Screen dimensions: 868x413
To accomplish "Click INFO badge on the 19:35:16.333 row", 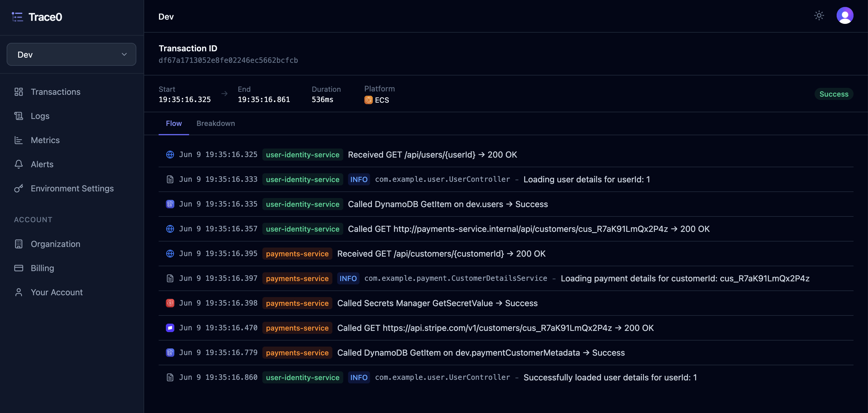I will tap(359, 180).
